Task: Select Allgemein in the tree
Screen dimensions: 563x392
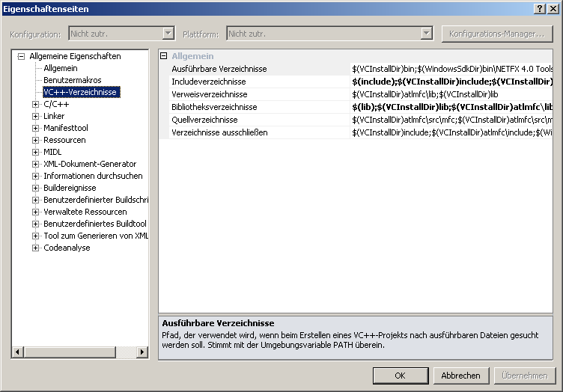Action: coord(61,68)
